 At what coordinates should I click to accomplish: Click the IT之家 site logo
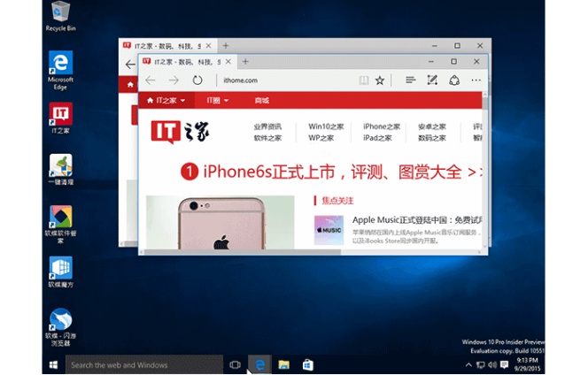tap(180, 132)
